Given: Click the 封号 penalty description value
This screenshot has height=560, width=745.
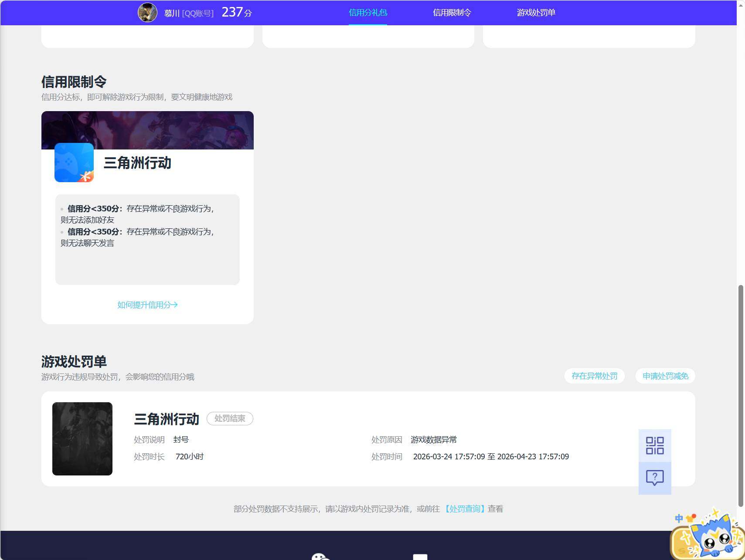Looking at the screenshot, I should click(x=181, y=440).
